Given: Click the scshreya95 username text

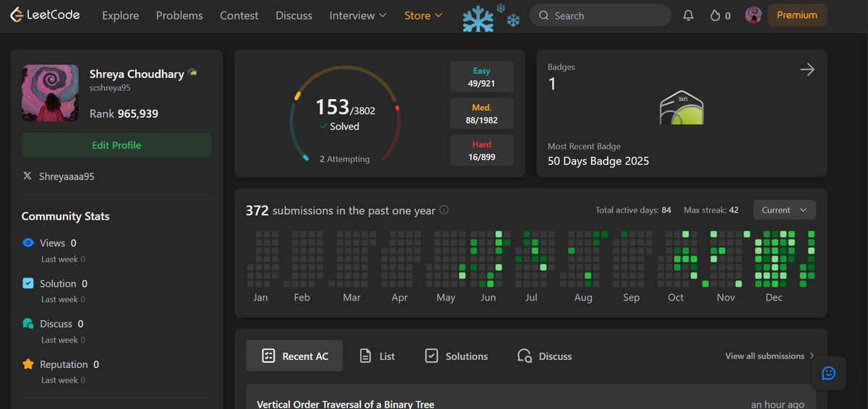Looking at the screenshot, I should (x=110, y=88).
